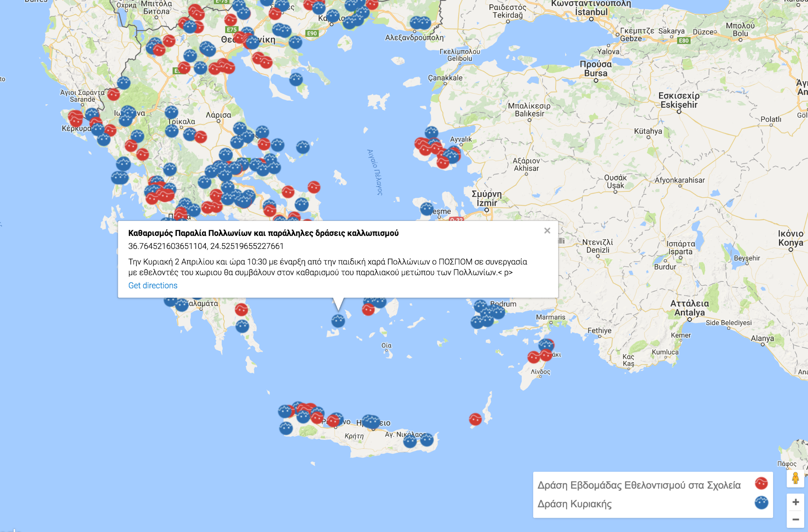This screenshot has width=808, height=532.
Task: Click the Δράση Κυριακής legend label
Action: (x=574, y=504)
